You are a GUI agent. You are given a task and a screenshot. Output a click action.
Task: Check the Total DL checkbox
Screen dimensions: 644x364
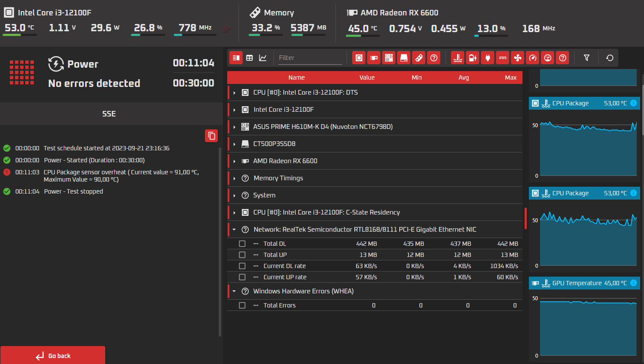pos(242,244)
